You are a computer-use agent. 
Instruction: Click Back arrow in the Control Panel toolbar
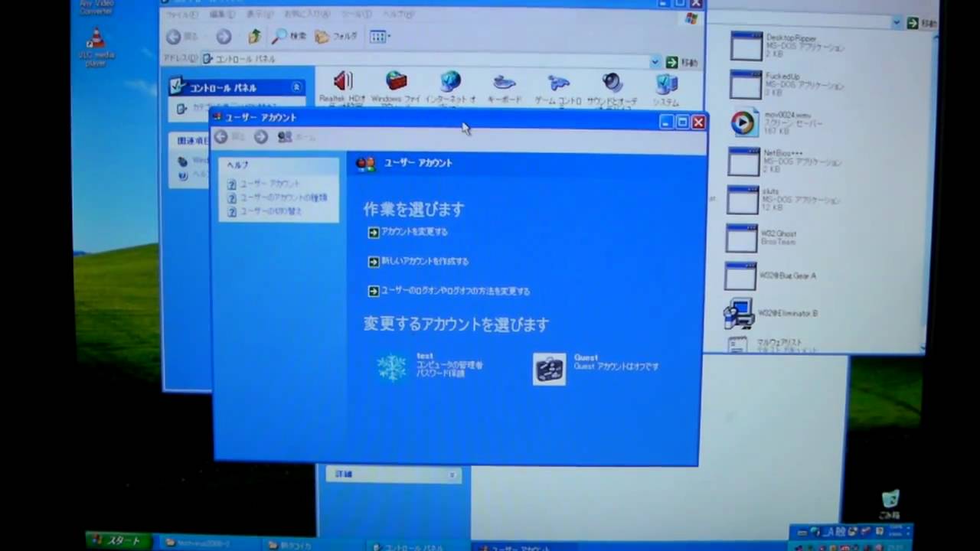click(x=174, y=36)
